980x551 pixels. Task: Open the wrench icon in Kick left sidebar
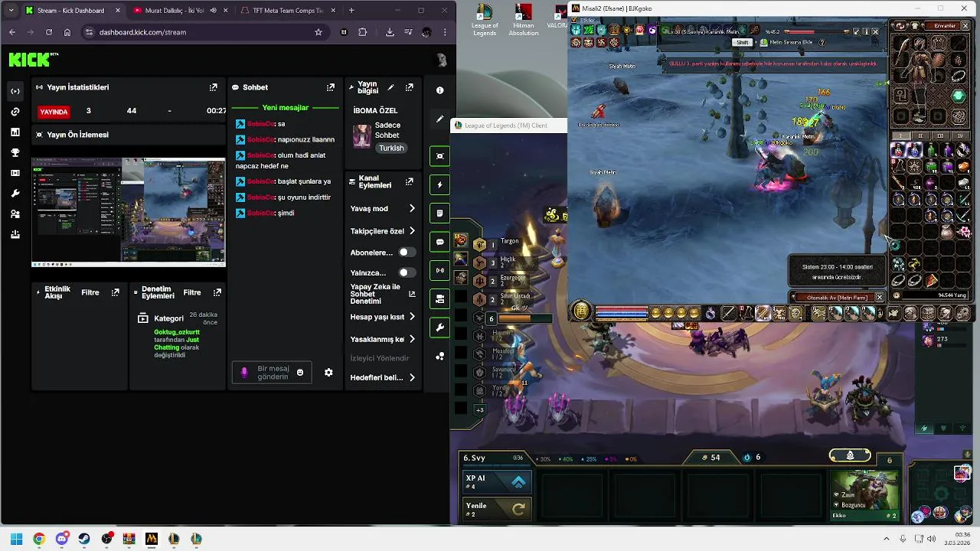click(x=15, y=194)
